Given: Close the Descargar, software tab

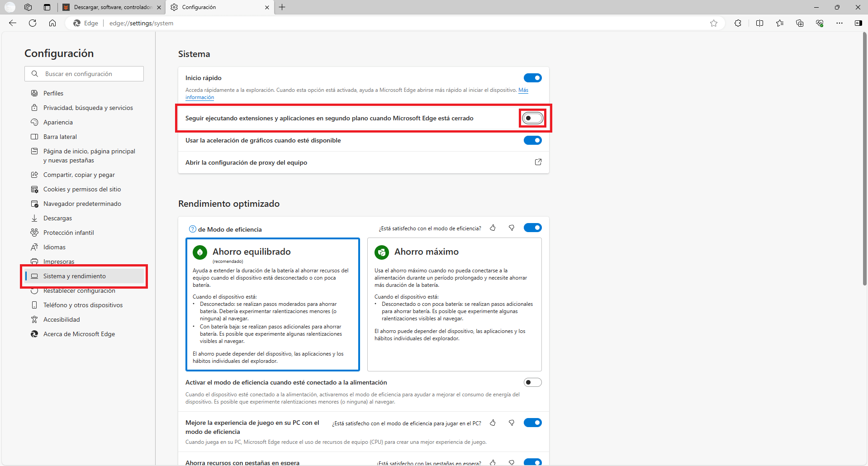Looking at the screenshot, I should 159,7.
